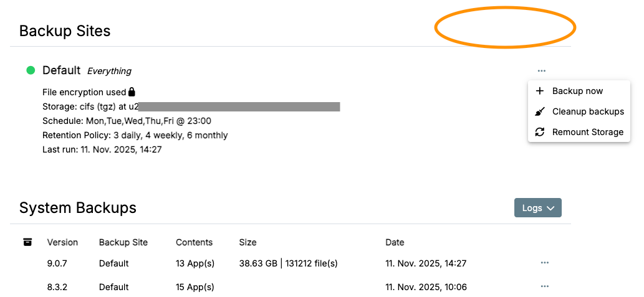Screen dimensions: 644x297
Task: Select the 8.3.2 version backup row
Action: 57,287
